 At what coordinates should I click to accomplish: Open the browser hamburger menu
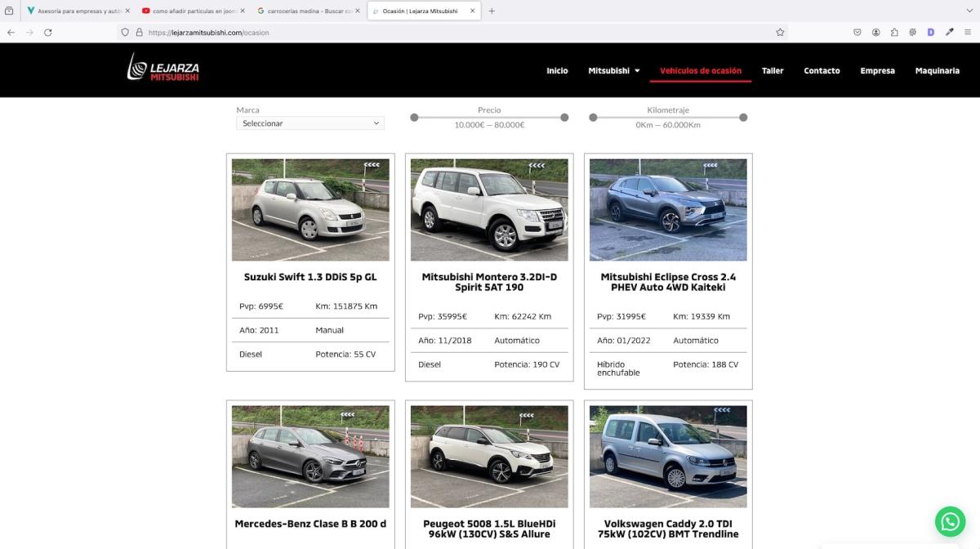[x=968, y=32]
